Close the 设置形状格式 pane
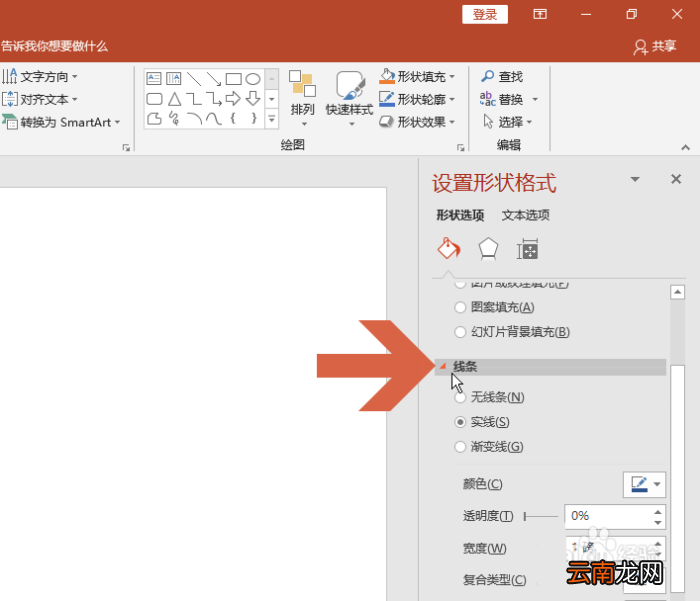The width and height of the screenshot is (700, 601). (x=676, y=179)
